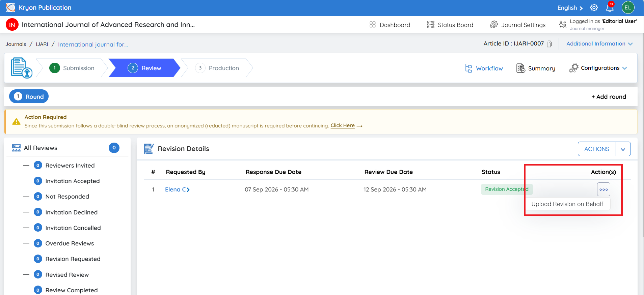Open the notifications bell icon
This screenshot has height=295, width=644.
coord(610,7)
